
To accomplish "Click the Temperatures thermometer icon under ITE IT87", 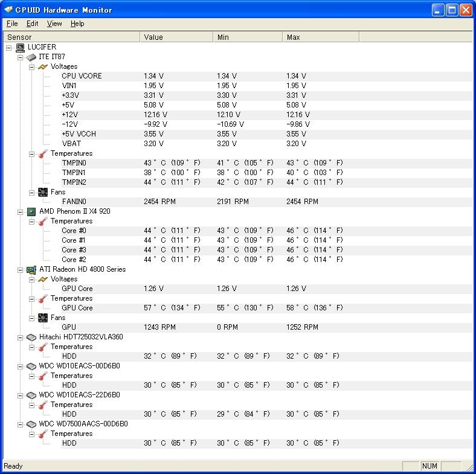I will point(43,153).
